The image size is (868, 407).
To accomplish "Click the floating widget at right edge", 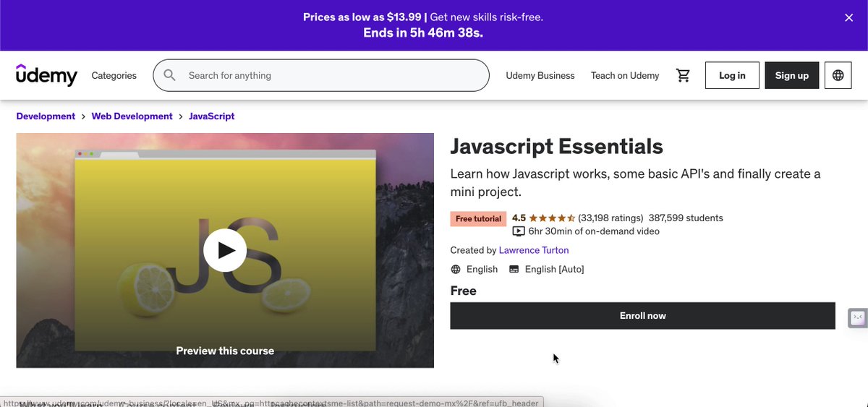I will 858,317.
